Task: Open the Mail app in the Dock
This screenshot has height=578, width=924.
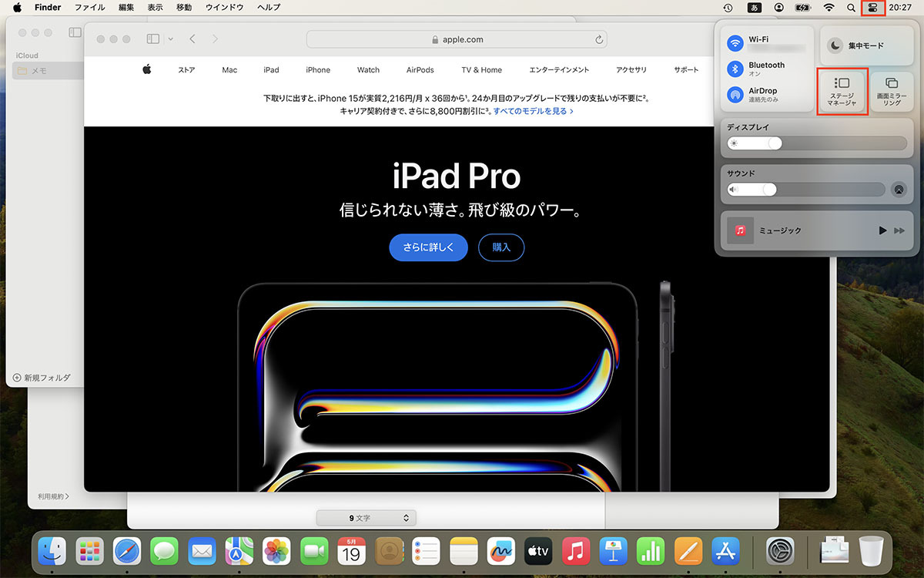Action: tap(203, 551)
